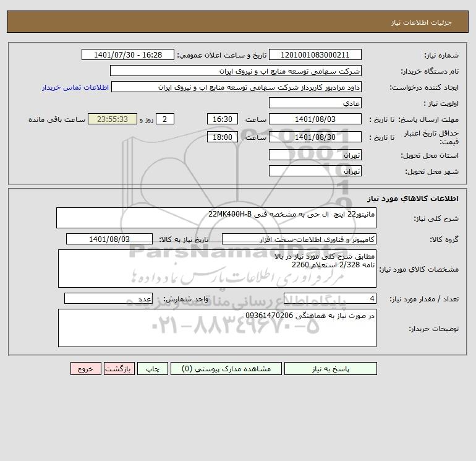Click the جزئیات اطلاعات نیاز header title
Image resolution: width=476 pixels, height=461 pixels.
tap(422, 22)
